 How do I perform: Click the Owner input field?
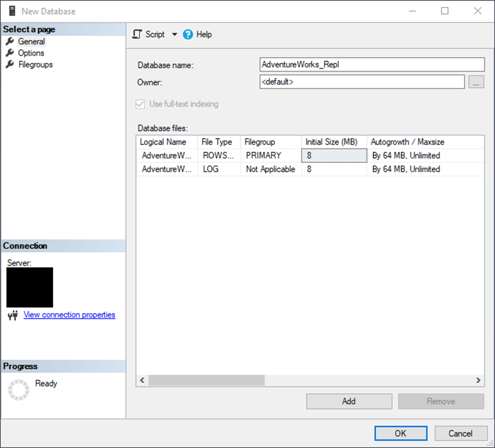[362, 82]
